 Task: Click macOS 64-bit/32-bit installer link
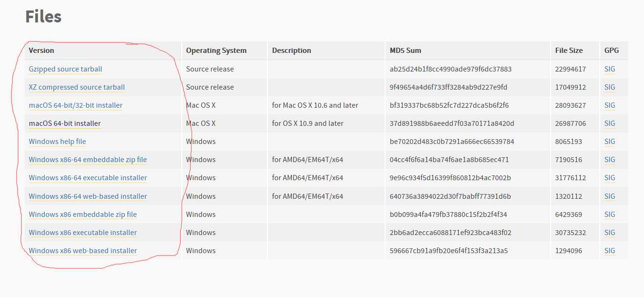75,105
